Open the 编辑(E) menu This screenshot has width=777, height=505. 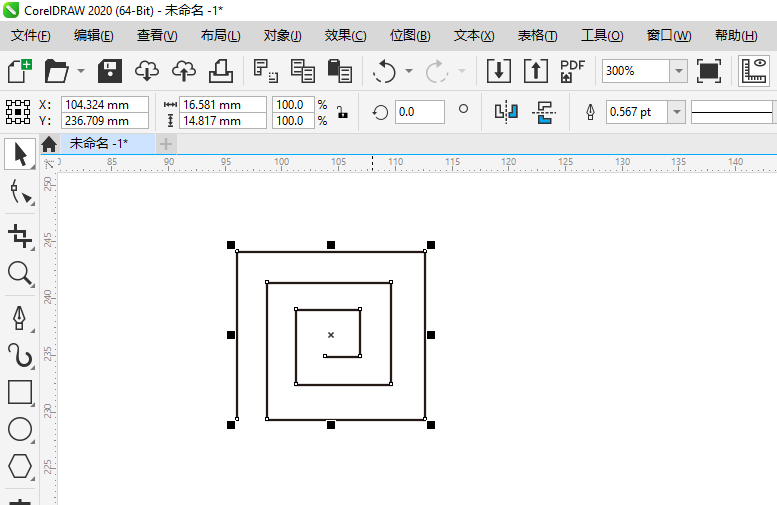coord(93,36)
